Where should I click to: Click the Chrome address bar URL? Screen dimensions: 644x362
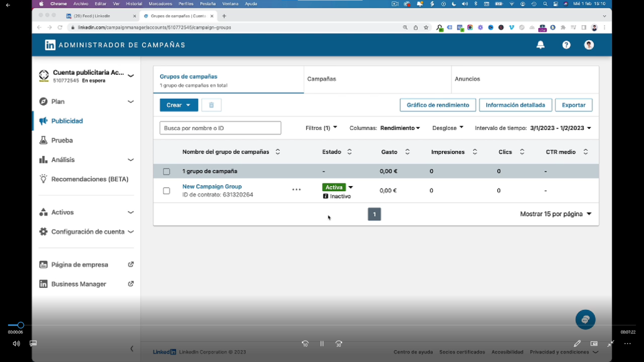click(155, 28)
